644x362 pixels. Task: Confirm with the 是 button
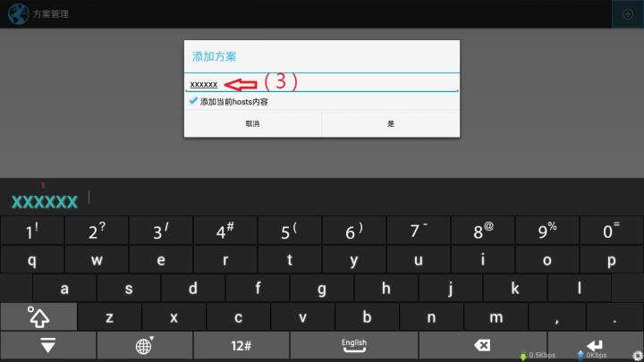point(391,123)
